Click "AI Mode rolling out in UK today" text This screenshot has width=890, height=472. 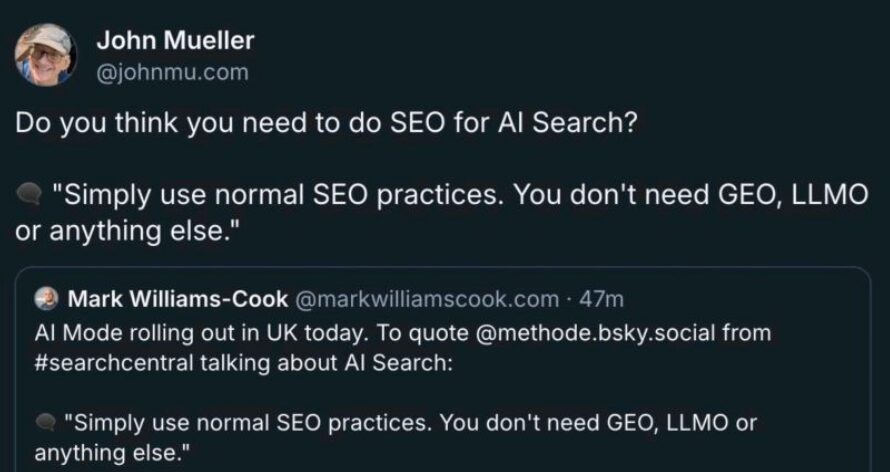pyautogui.click(x=190, y=332)
